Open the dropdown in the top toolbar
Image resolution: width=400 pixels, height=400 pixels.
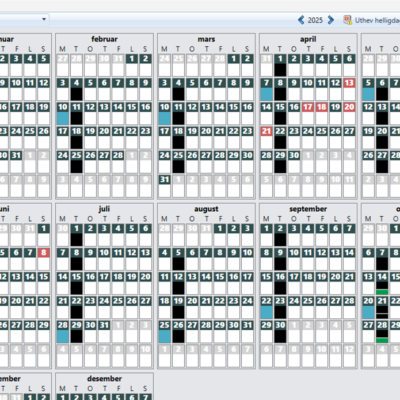point(44,19)
